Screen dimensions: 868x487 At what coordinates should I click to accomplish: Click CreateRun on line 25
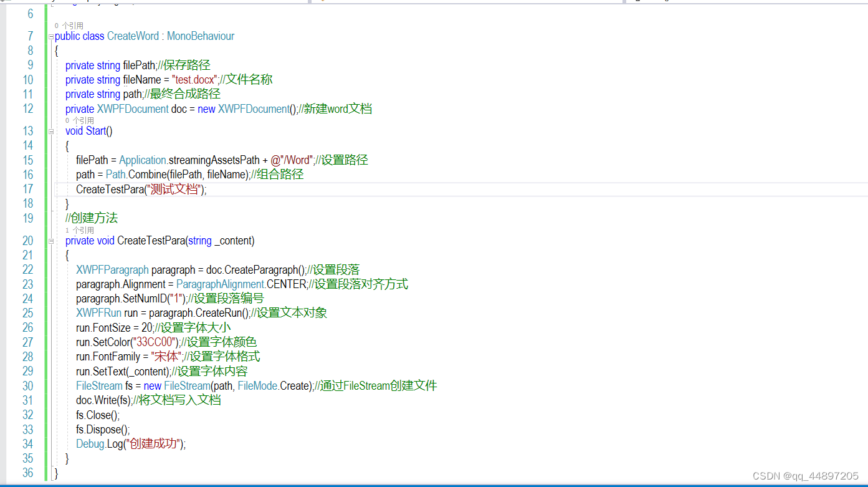(x=218, y=313)
